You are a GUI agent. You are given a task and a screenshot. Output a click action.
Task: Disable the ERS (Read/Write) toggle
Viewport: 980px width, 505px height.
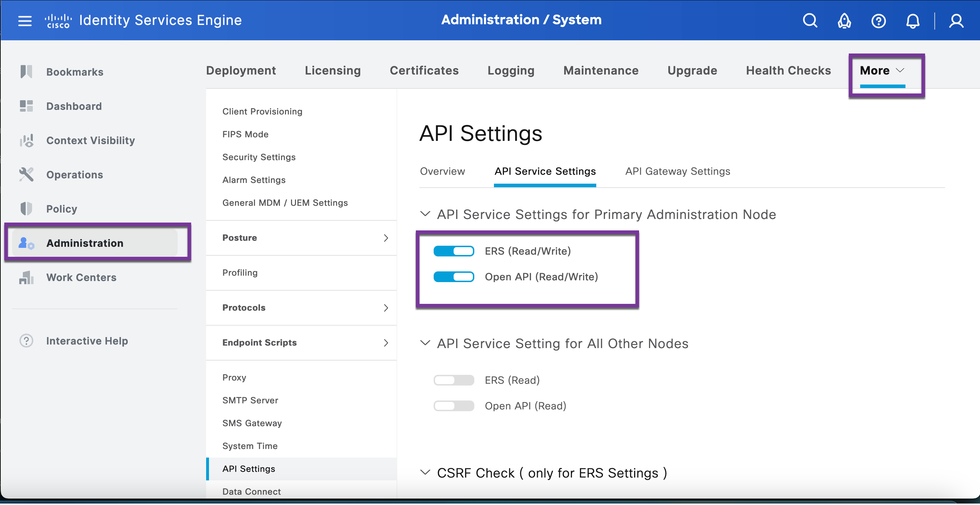click(454, 251)
